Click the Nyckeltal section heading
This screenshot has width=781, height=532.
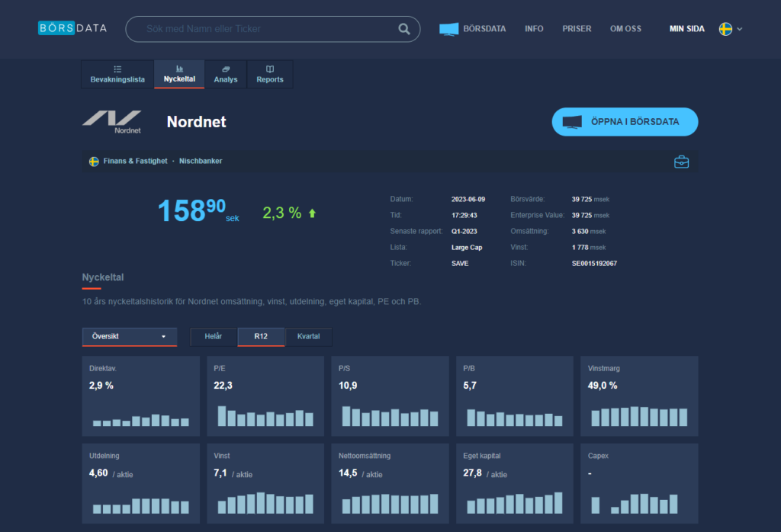103,277
